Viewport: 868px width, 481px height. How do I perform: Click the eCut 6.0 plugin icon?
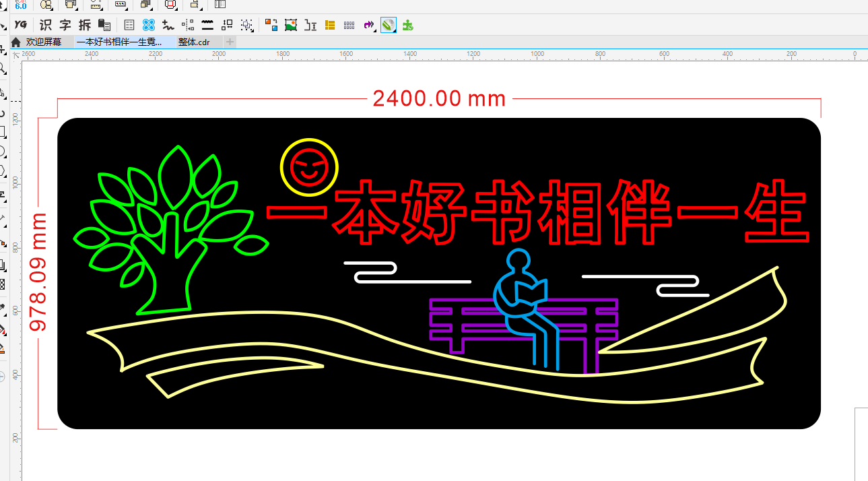tap(21, 4)
